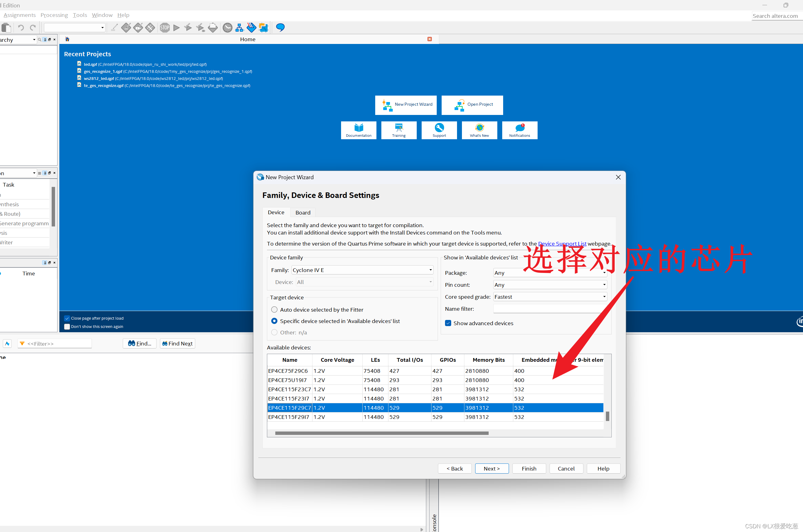Click the Search altera.com field
The image size is (803, 532).
pos(777,16)
